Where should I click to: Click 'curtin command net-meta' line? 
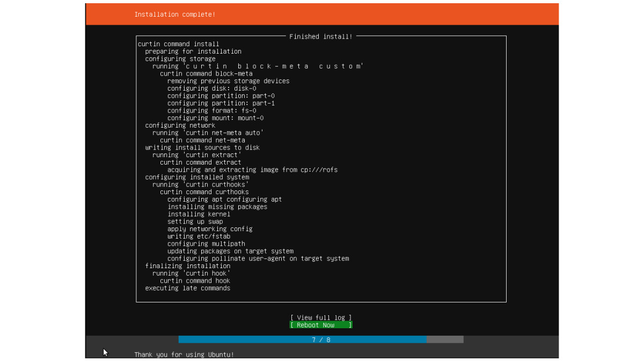click(202, 141)
